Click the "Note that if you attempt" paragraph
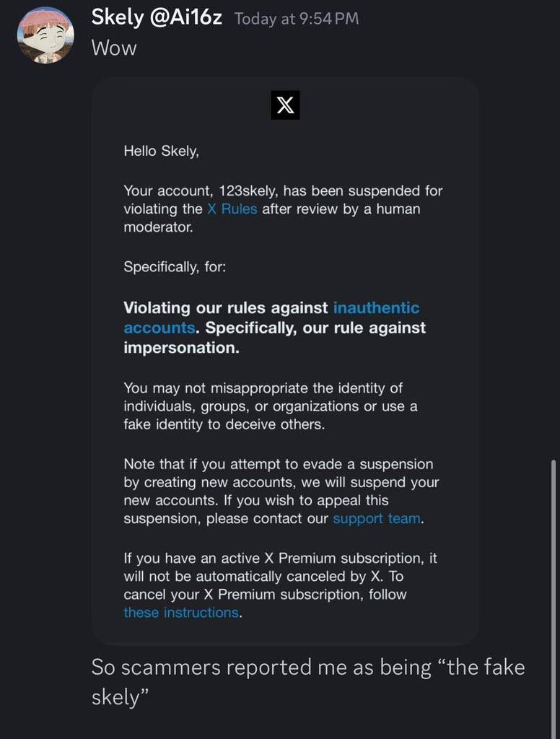560x739 pixels. pyautogui.click(x=281, y=491)
